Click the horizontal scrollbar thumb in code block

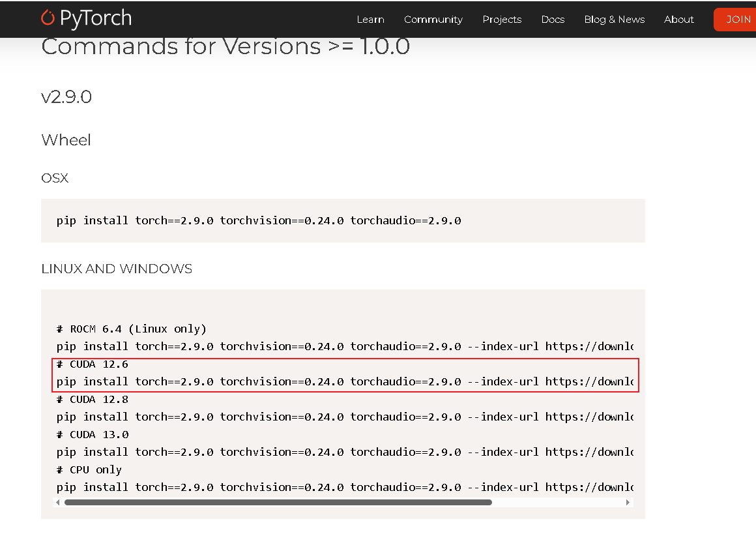tap(278, 502)
